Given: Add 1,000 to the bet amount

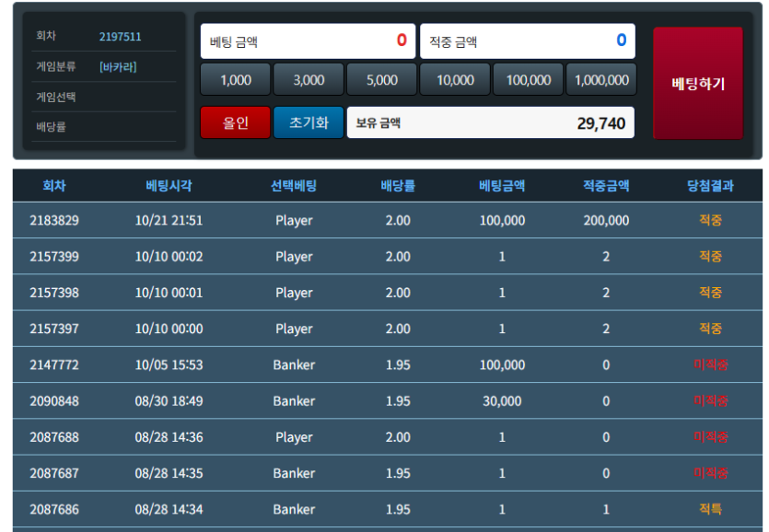Looking at the screenshot, I should pos(236,79).
